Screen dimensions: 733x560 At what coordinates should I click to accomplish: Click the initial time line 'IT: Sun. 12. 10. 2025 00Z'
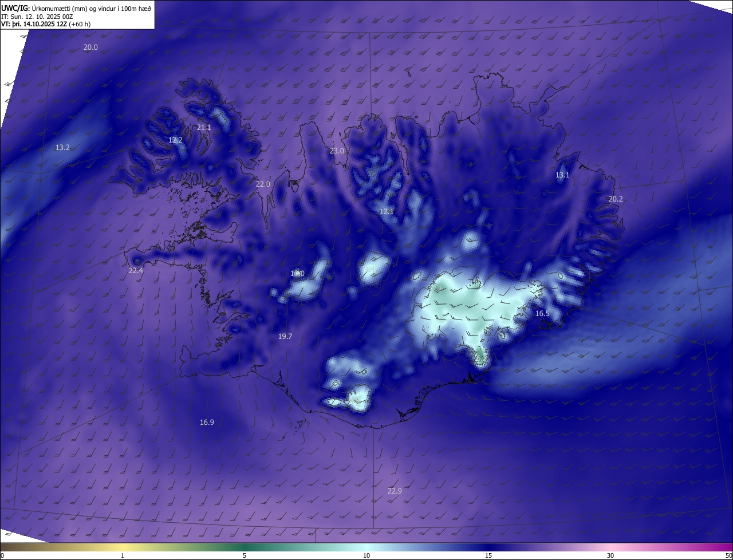[37, 17]
